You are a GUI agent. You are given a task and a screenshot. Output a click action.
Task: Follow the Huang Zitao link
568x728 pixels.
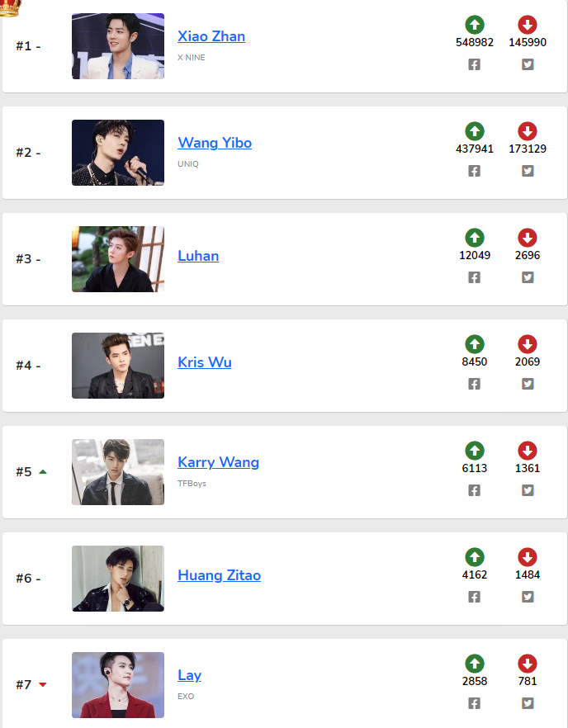point(219,575)
